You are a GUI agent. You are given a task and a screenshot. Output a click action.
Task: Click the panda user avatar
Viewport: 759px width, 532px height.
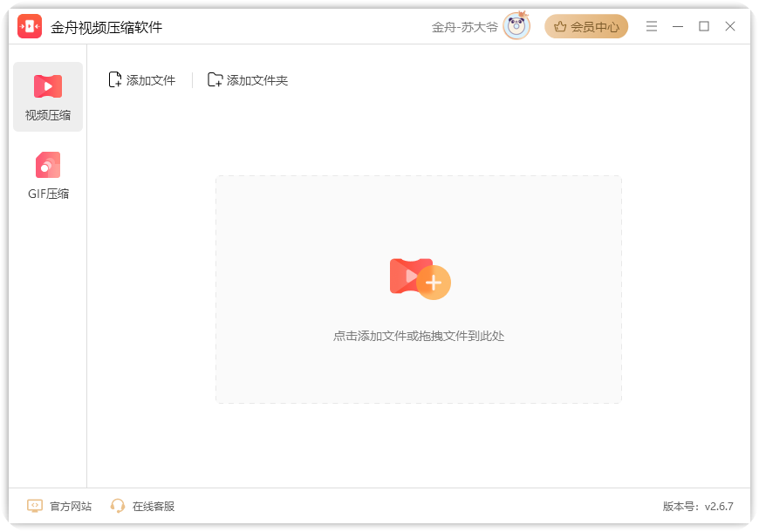point(516,26)
